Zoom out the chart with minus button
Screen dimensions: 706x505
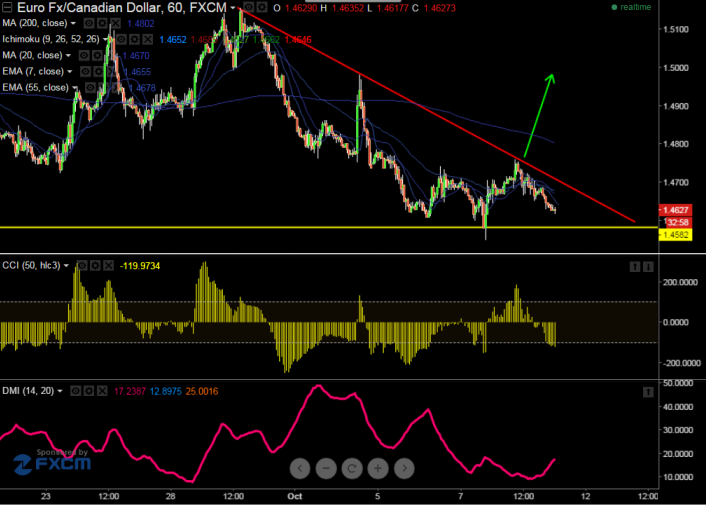click(326, 469)
